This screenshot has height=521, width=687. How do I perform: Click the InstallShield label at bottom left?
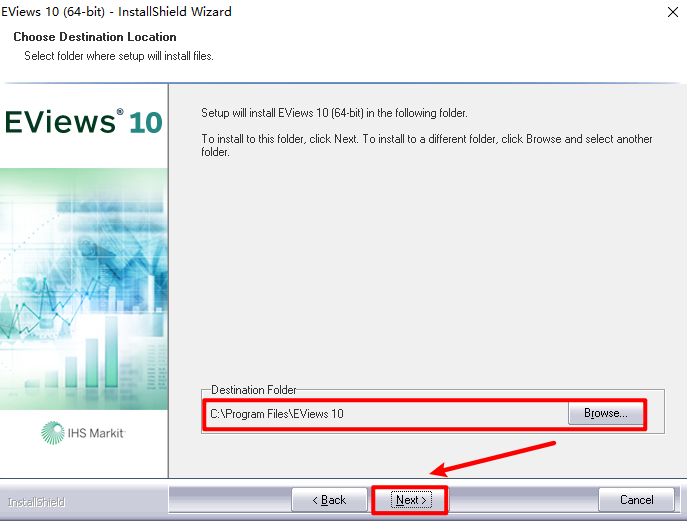pos(36,502)
